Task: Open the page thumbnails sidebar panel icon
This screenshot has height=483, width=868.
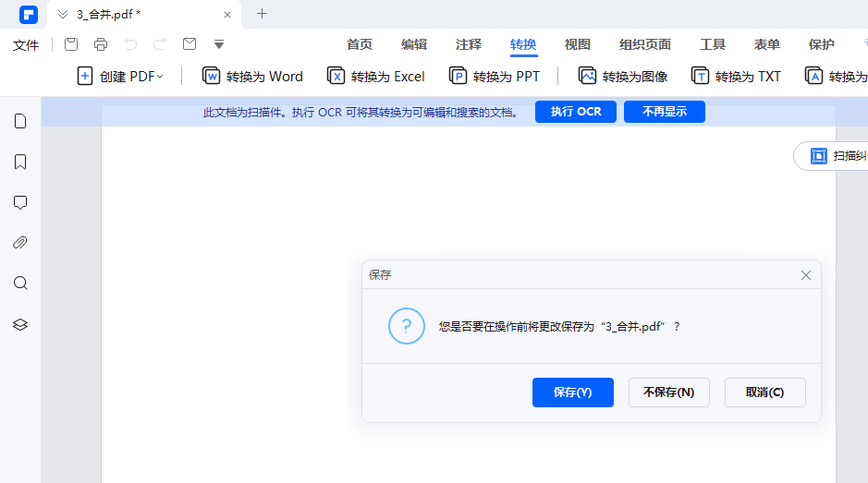Action: click(x=20, y=121)
